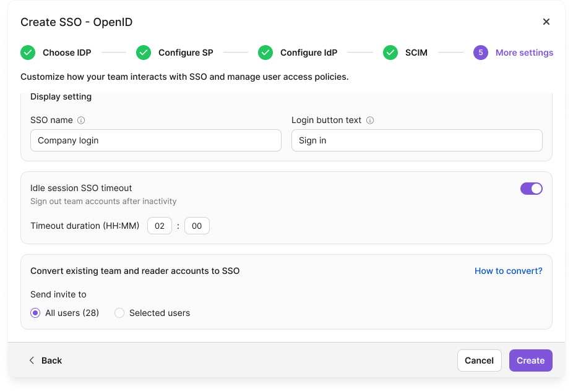
Task: Click the Sign out team accounts after inactivity text
Action: [x=103, y=201]
